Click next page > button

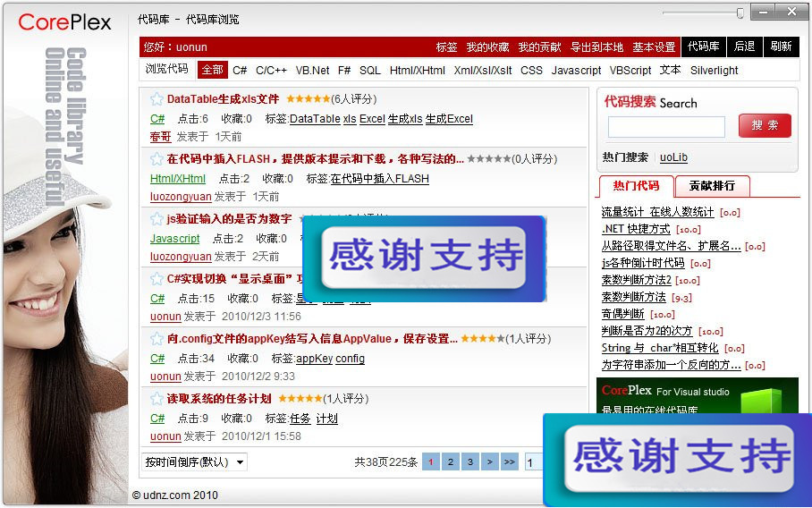pyautogui.click(x=489, y=461)
